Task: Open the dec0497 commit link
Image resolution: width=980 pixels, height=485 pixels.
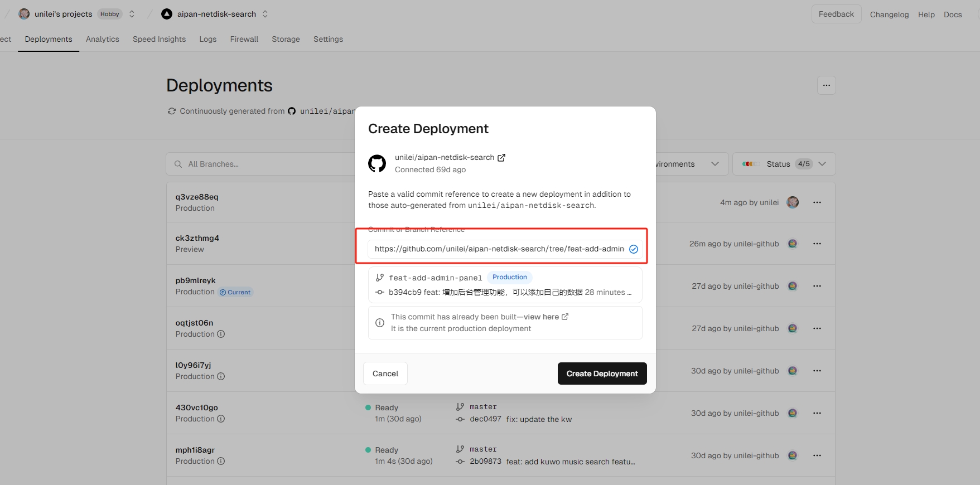Action: [x=485, y=419]
